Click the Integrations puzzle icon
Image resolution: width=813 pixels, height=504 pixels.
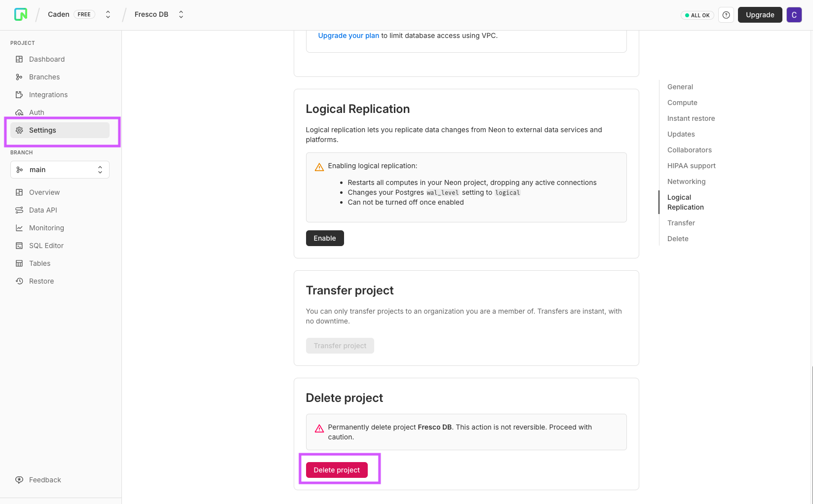[19, 95]
